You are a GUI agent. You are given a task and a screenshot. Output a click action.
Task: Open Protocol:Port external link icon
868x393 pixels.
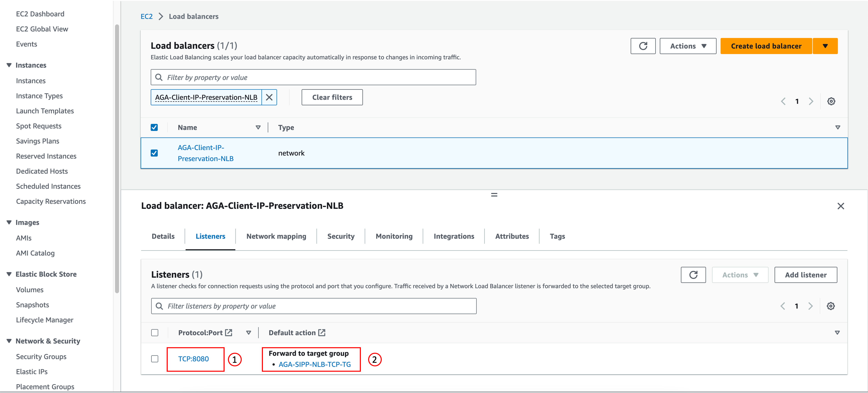tap(229, 333)
